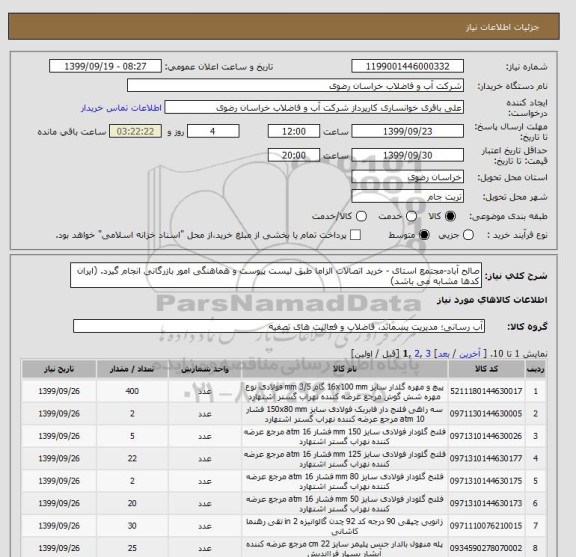Click the price validity date 1399/09/30

click(407, 155)
